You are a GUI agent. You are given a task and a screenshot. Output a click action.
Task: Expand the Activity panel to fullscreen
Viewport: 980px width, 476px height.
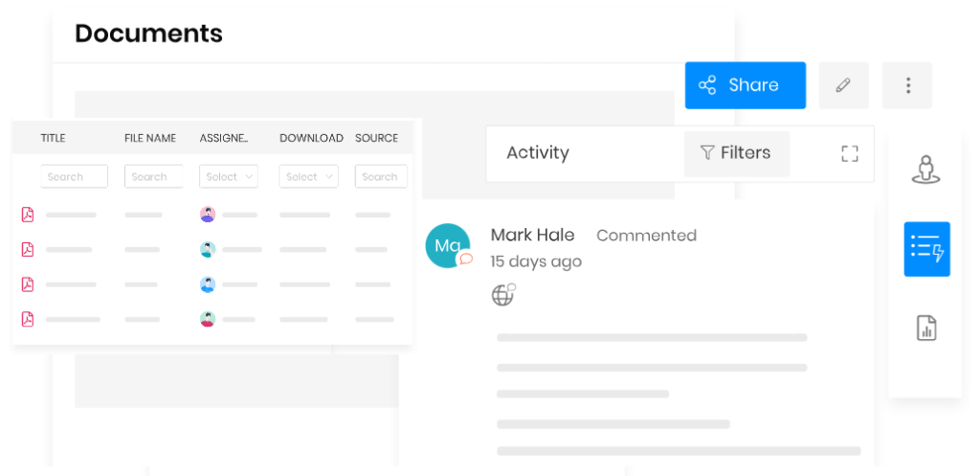click(x=849, y=153)
